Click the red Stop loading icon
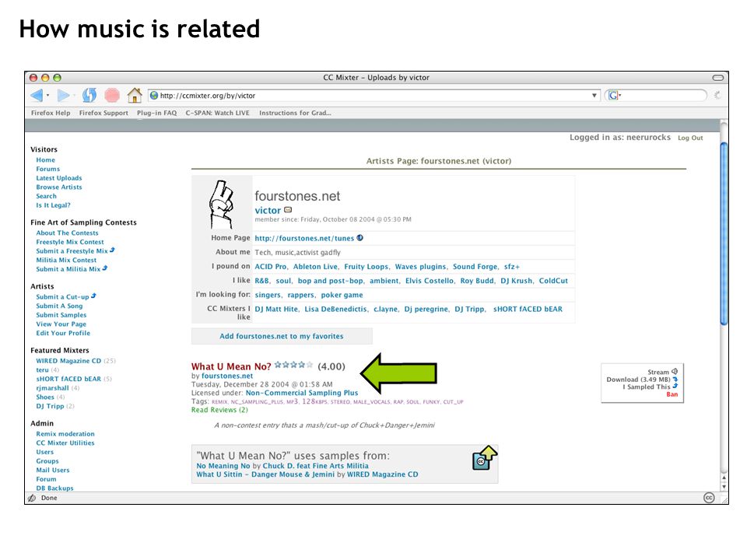The image size is (747, 560). tap(112, 95)
